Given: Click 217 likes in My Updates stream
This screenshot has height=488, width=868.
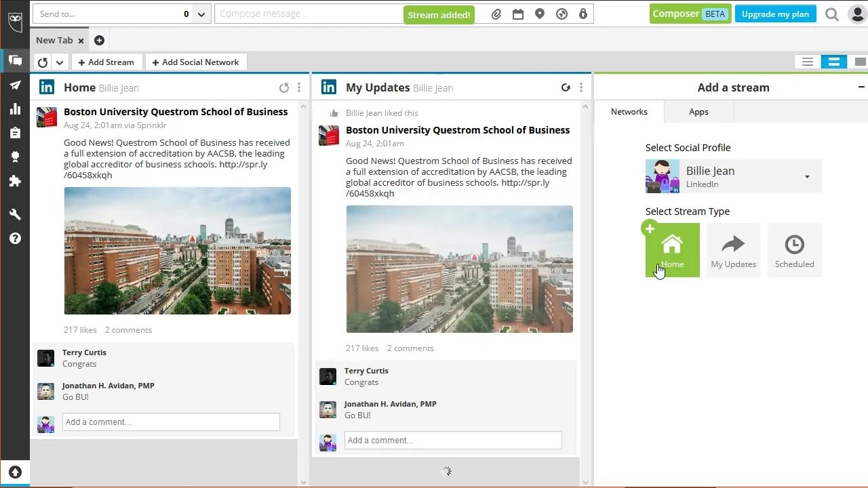Looking at the screenshot, I should click(362, 348).
